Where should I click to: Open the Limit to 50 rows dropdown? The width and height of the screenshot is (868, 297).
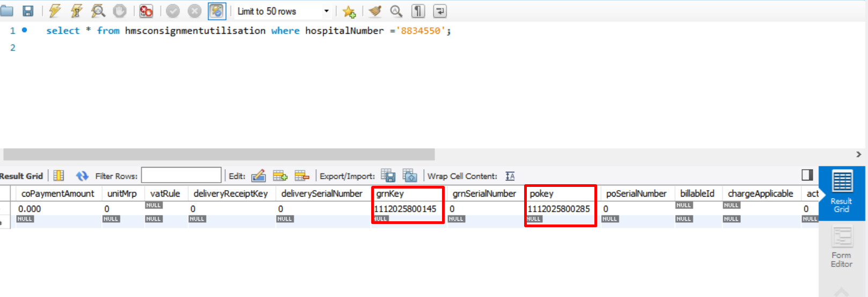[326, 11]
